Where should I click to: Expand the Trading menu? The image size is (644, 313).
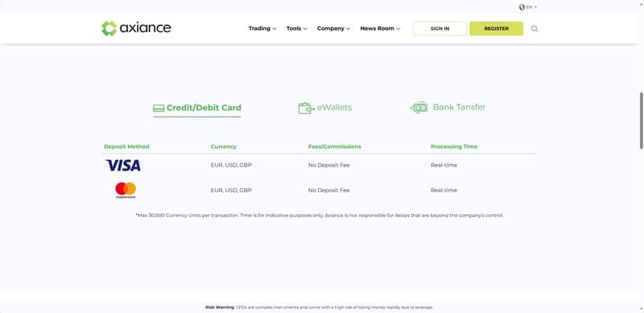coord(262,28)
